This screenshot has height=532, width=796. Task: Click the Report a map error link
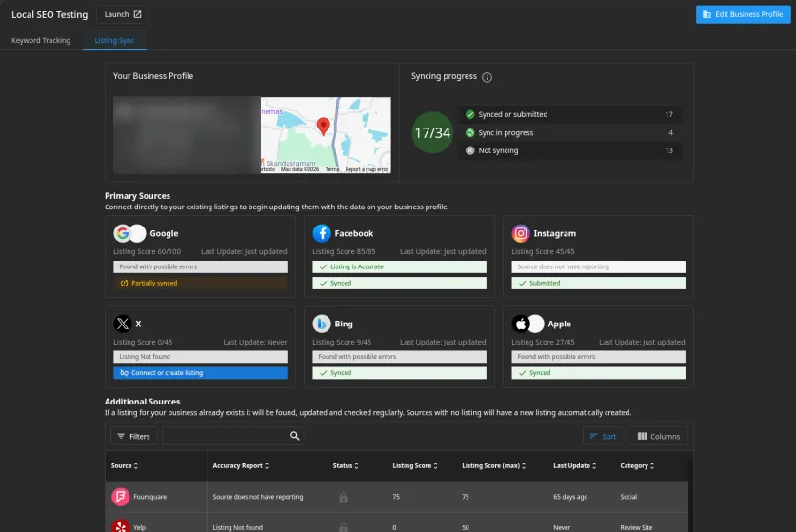click(366, 169)
